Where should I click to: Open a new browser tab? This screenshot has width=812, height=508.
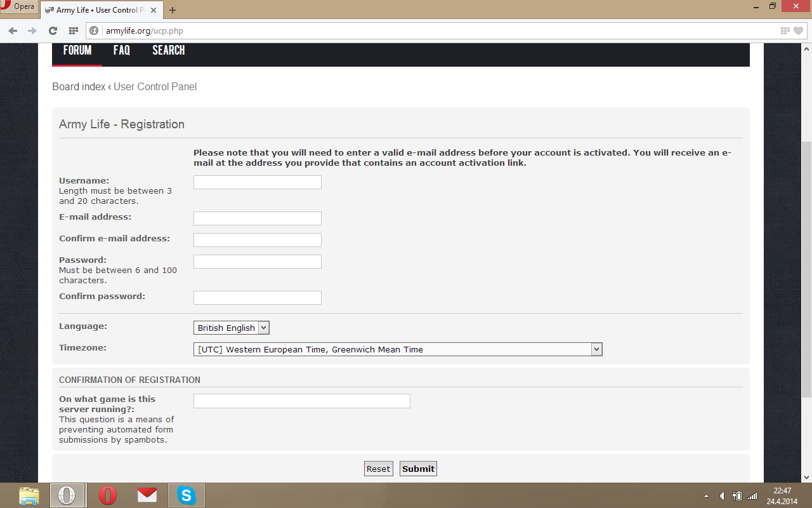[x=173, y=10]
